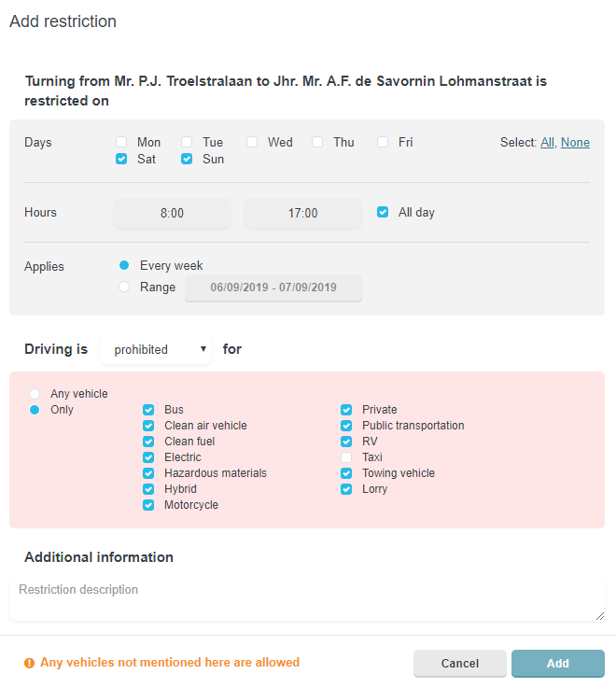The image size is (616, 688).
Task: Open the prohibited driving dropdown
Action: (x=157, y=350)
